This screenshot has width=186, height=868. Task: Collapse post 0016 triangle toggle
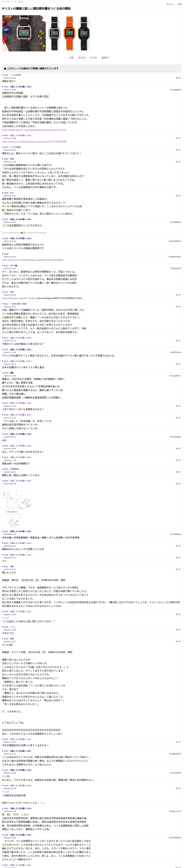(x=3, y=373)
